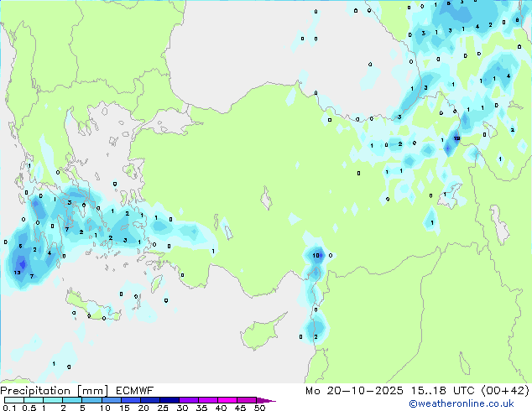Select the 10–15 mm blue legend swatch
This screenshot has height=411, width=532.
click(x=112, y=401)
